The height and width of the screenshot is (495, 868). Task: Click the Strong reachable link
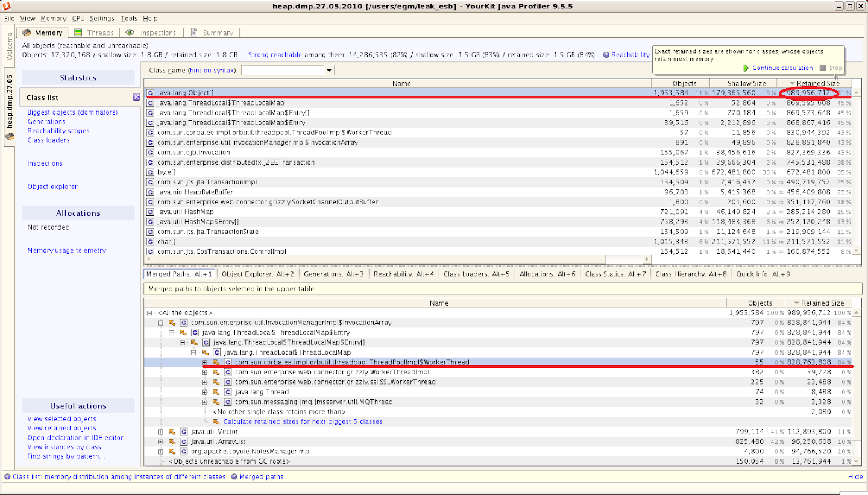click(x=275, y=55)
